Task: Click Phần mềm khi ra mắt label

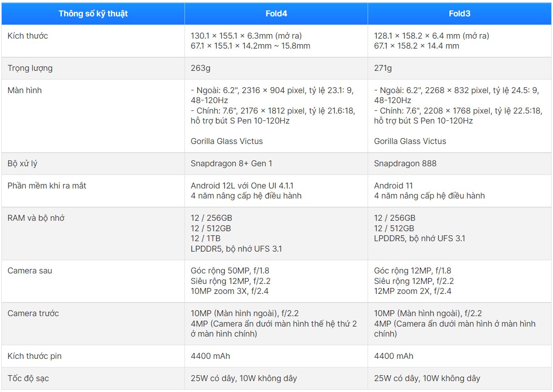Action: (47, 186)
